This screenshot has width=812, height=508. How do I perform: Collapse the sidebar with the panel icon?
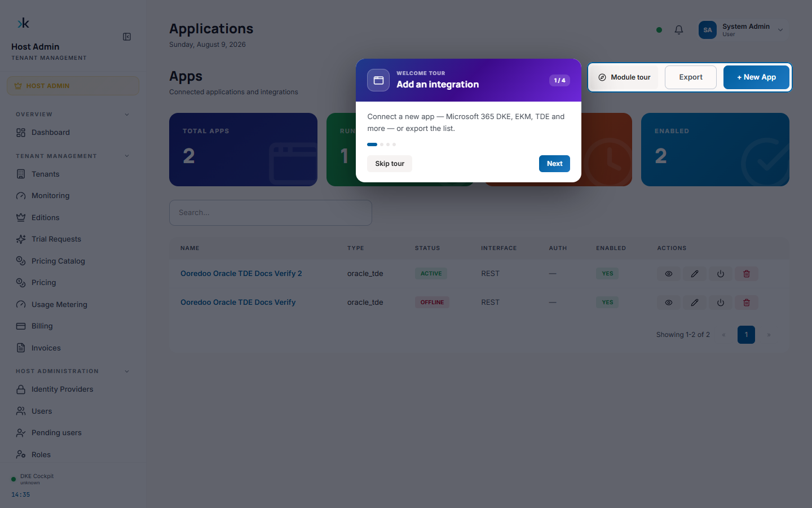127,37
